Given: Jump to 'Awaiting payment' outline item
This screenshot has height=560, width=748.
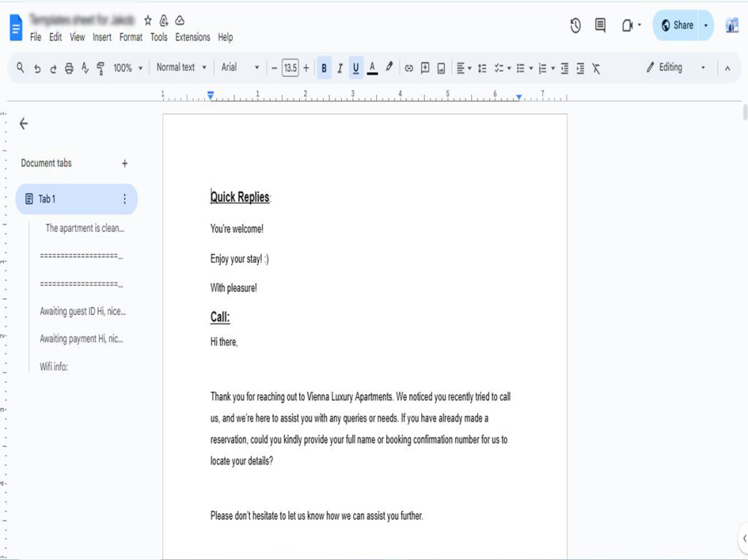Looking at the screenshot, I should click(81, 339).
